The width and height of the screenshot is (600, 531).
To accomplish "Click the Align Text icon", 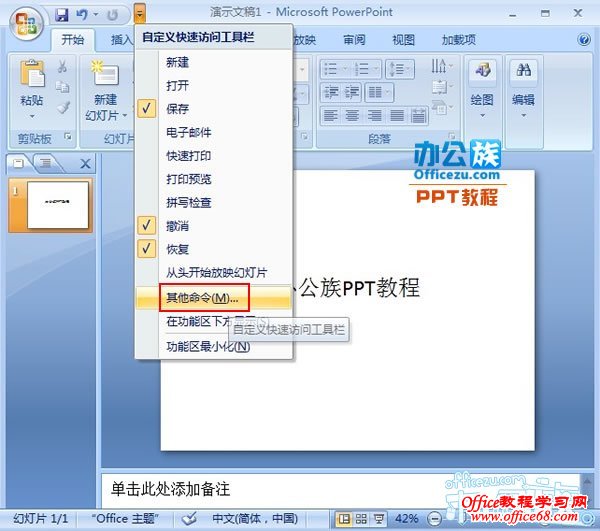I will click(439, 88).
